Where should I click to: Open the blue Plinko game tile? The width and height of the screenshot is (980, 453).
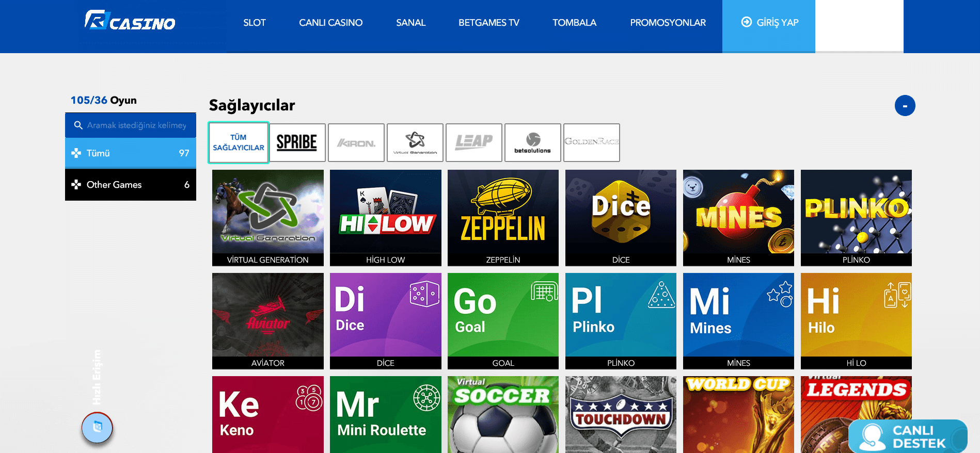point(621,321)
